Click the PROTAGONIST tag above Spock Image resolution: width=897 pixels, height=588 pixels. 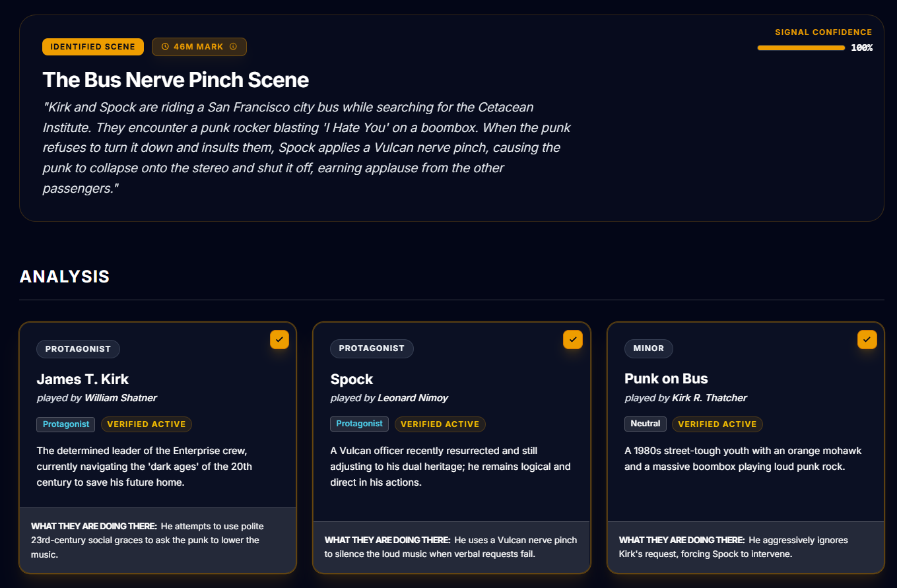(372, 348)
